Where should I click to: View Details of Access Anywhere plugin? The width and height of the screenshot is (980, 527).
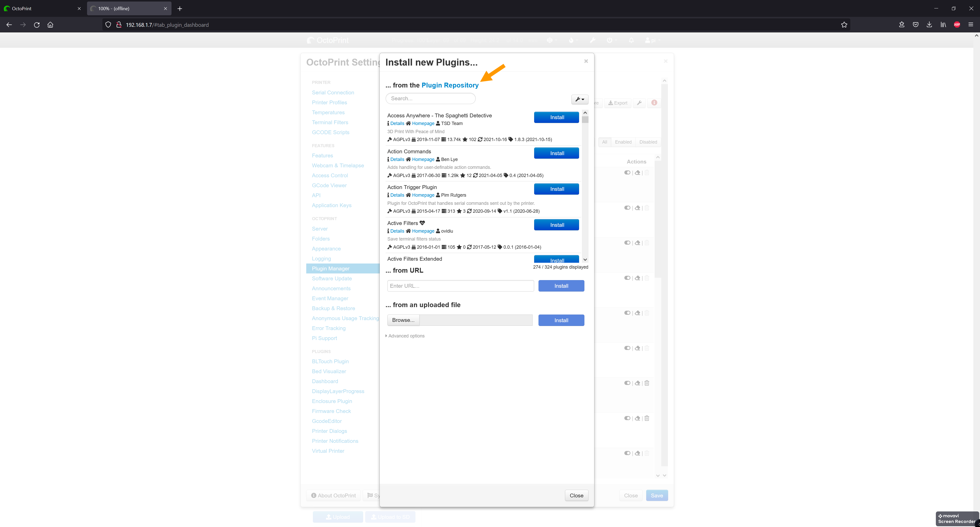click(397, 123)
